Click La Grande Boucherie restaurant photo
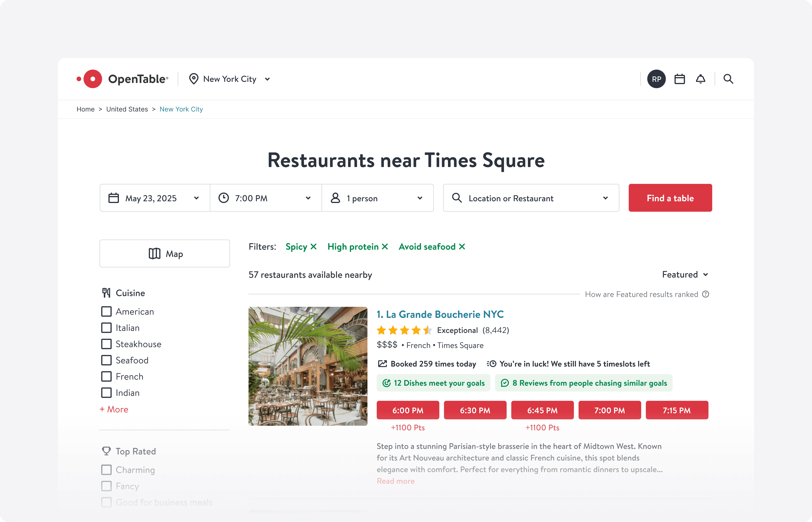Image resolution: width=812 pixels, height=522 pixels. pyautogui.click(x=308, y=366)
